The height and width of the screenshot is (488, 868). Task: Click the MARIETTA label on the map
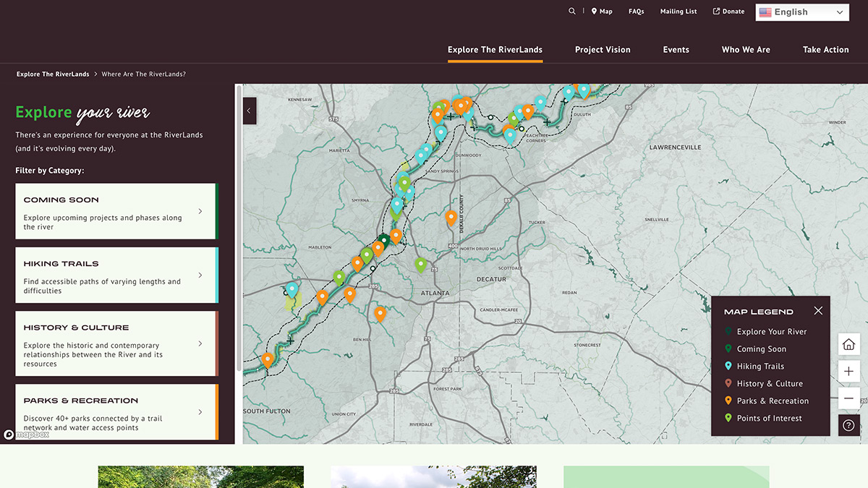[339, 150]
